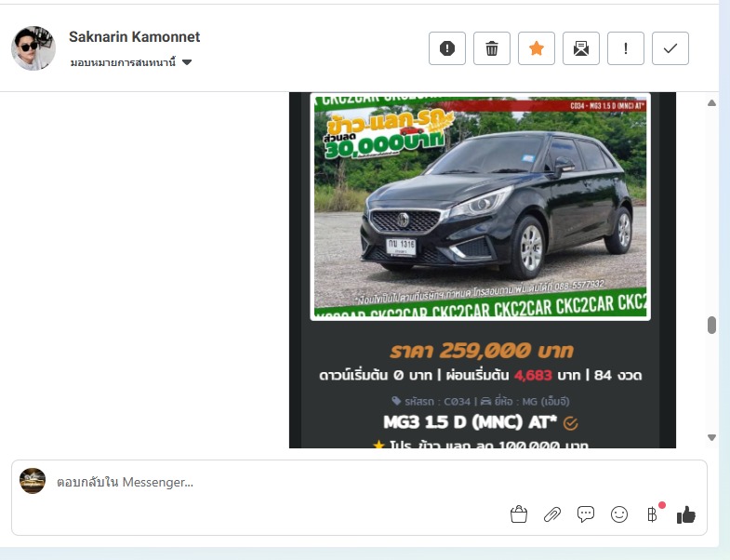Open emoji picker smiley icon
Screen dimensions: 730x560
(619, 514)
